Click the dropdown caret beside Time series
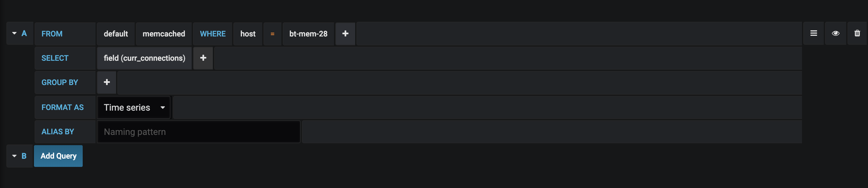 click(163, 108)
